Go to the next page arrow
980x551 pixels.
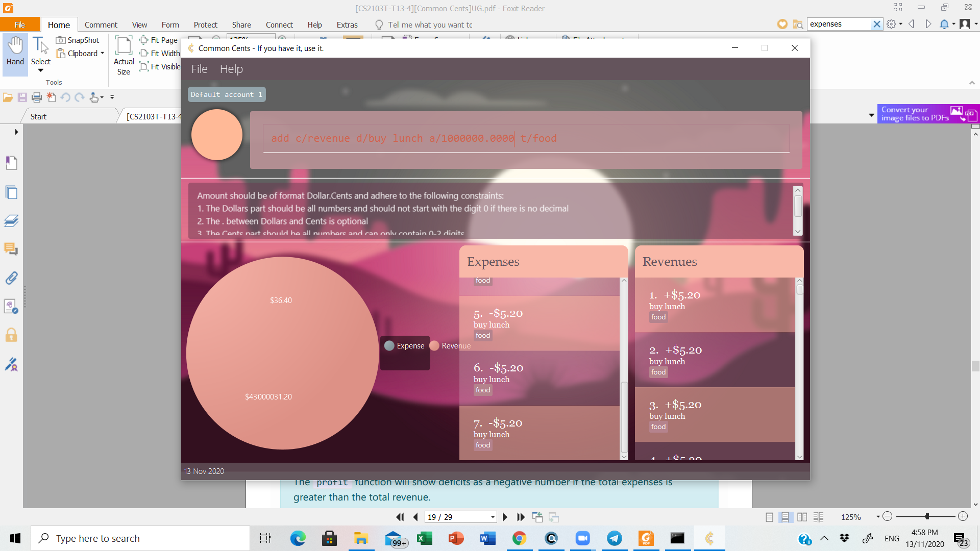click(x=505, y=517)
